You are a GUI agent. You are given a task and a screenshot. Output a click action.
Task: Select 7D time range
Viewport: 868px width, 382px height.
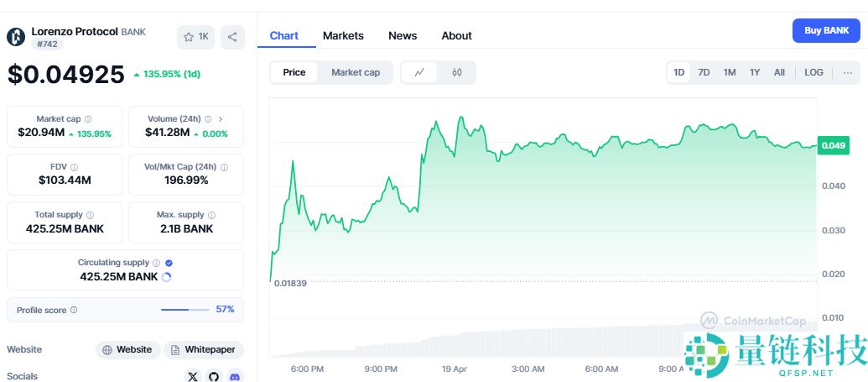[704, 73]
